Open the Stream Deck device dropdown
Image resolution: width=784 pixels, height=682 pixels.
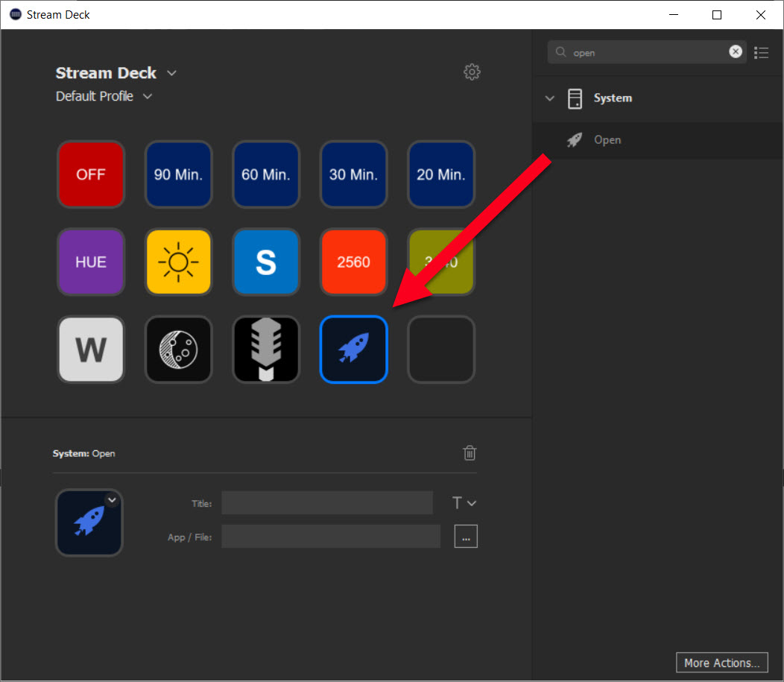pos(171,73)
